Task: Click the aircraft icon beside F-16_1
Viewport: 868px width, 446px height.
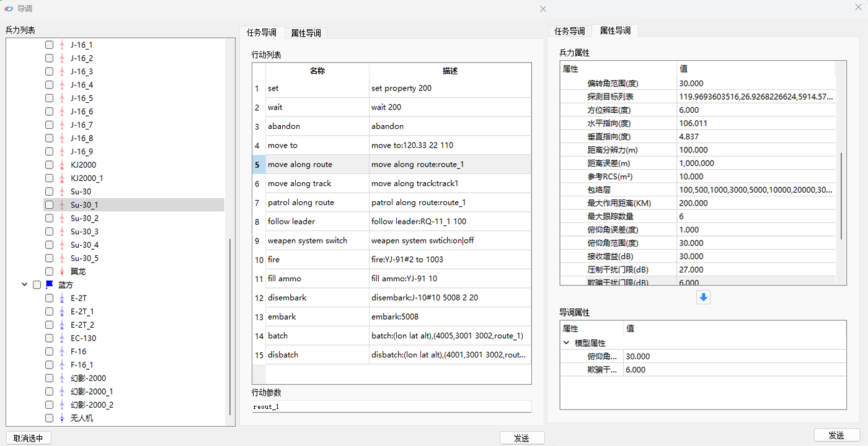Action: click(x=61, y=365)
